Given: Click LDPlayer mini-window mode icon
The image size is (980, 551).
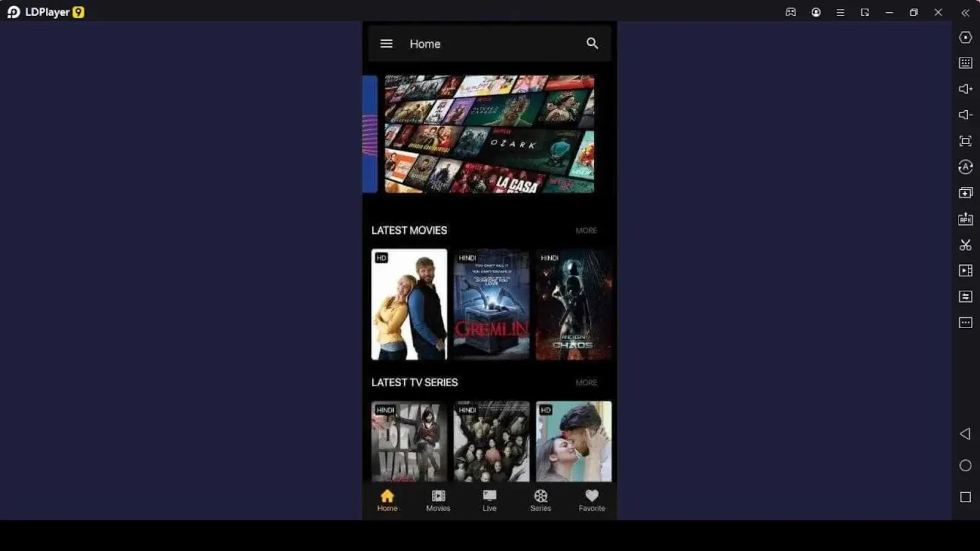Looking at the screenshot, I should coord(865,12).
